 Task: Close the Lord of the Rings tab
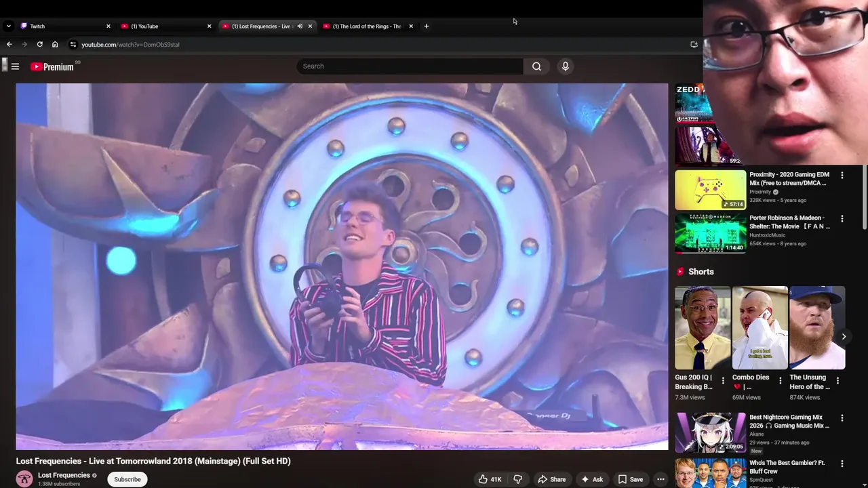(x=411, y=26)
